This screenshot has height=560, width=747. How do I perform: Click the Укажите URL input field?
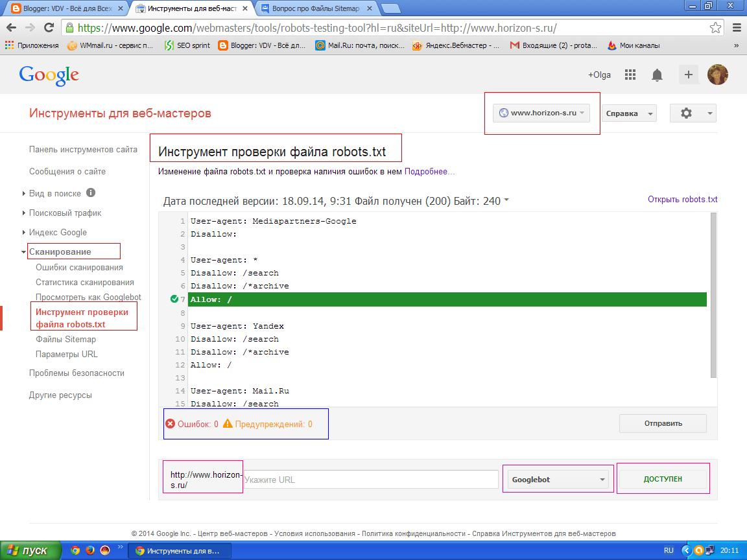371,480
